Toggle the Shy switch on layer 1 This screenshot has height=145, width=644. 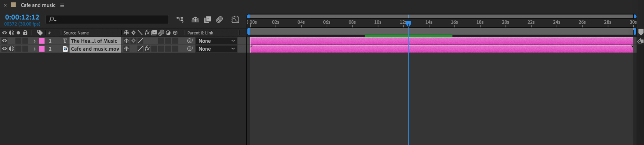pyautogui.click(x=126, y=41)
